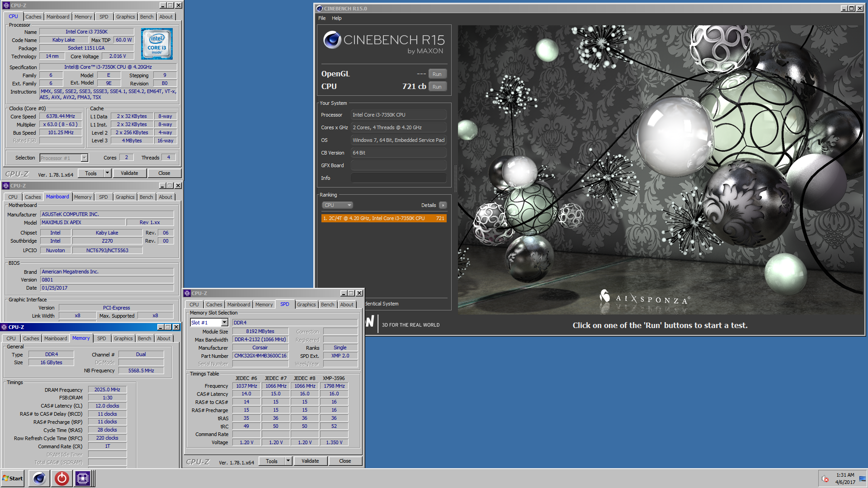Minimize the Cinebench R15 window
Screen dimensions: 868x488
844,8
